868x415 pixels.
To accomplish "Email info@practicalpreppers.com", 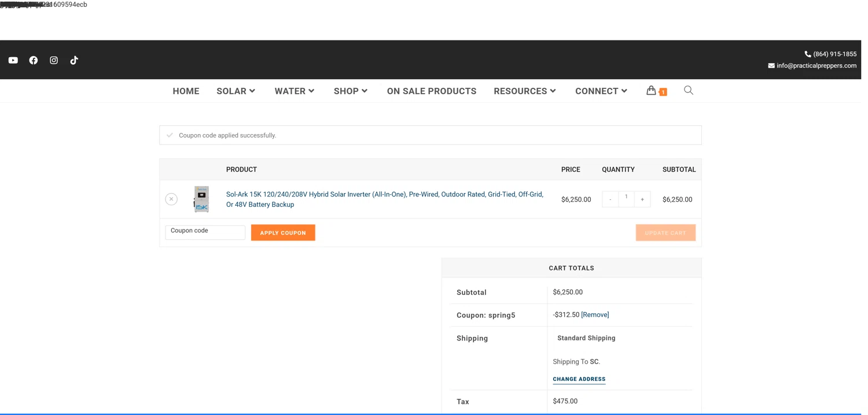I will click(x=816, y=66).
